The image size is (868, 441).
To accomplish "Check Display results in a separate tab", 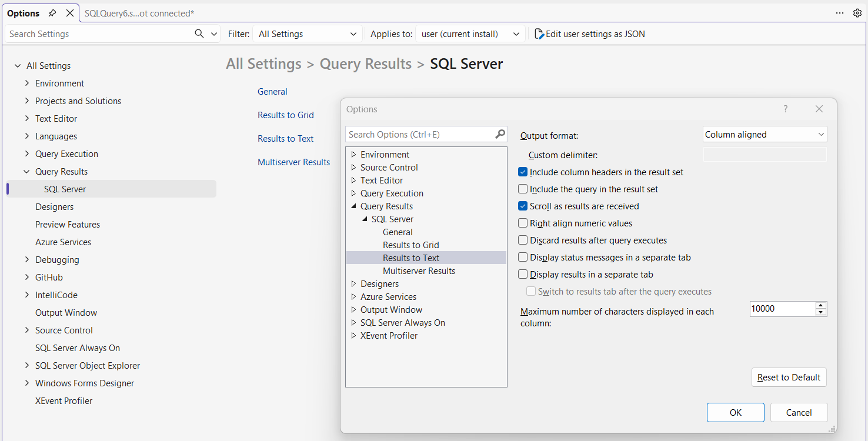I will coord(523,275).
